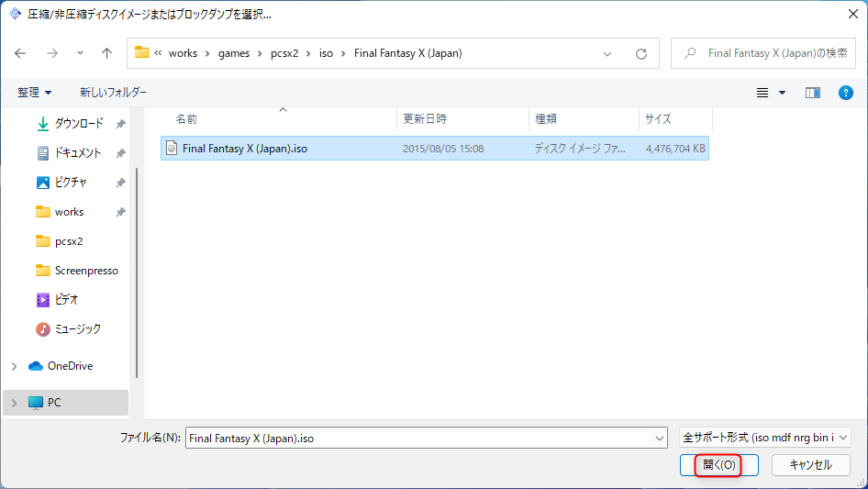Viewport: 868px width, 489px height.
Task: Go forward with the right arrow
Action: pyautogui.click(x=52, y=53)
